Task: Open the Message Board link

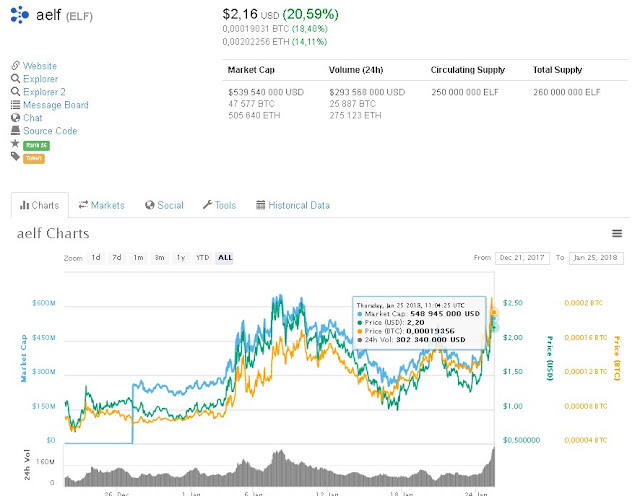Action: pos(56,105)
